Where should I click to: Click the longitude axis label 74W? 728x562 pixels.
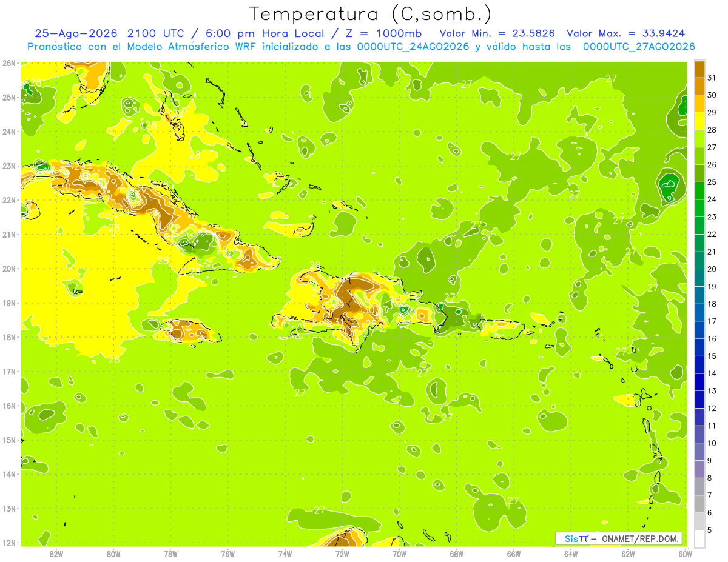tap(285, 554)
